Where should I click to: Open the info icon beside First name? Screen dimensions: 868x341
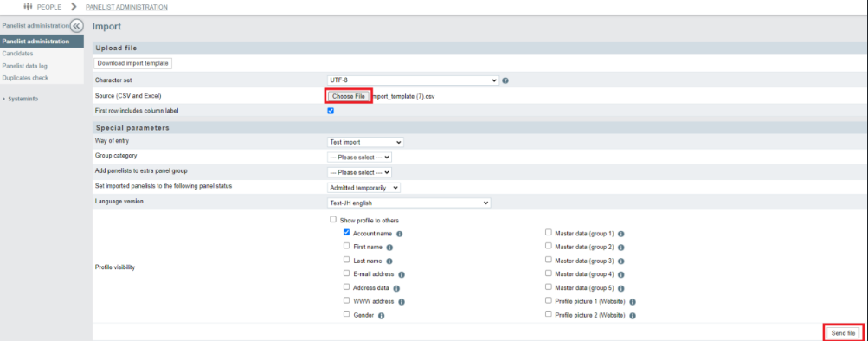click(x=389, y=248)
